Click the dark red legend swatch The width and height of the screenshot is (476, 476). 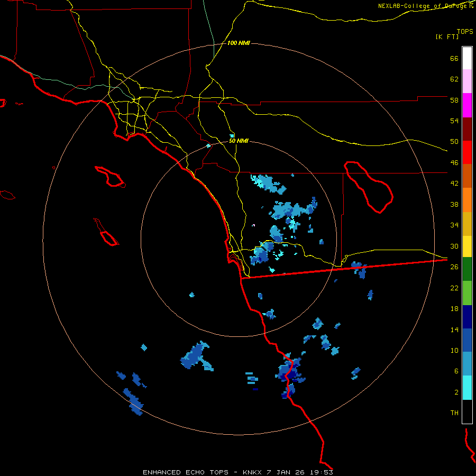(x=467, y=129)
